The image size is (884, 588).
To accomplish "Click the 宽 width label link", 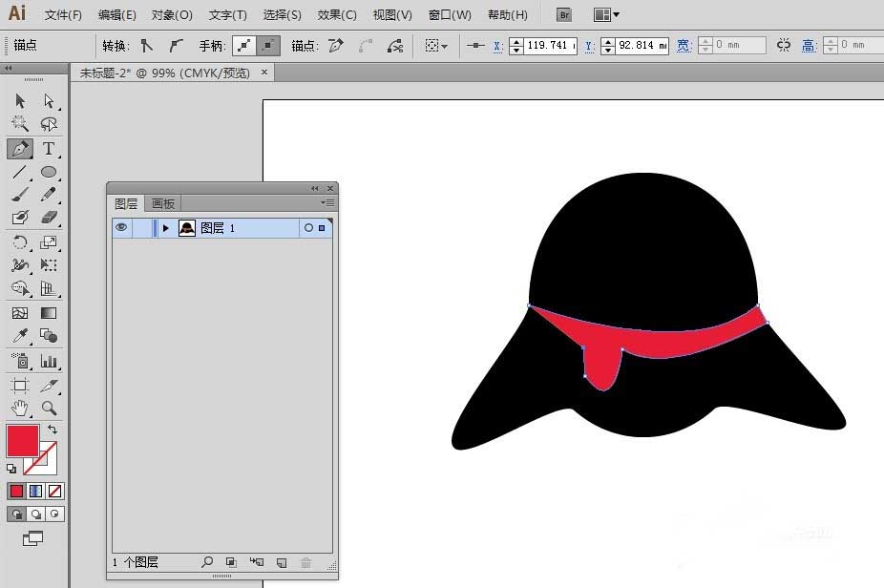I will [x=684, y=46].
